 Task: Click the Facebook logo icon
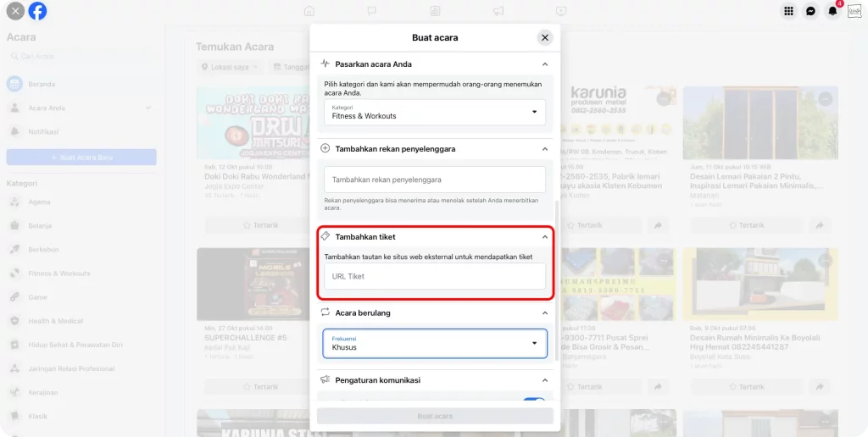(37, 11)
